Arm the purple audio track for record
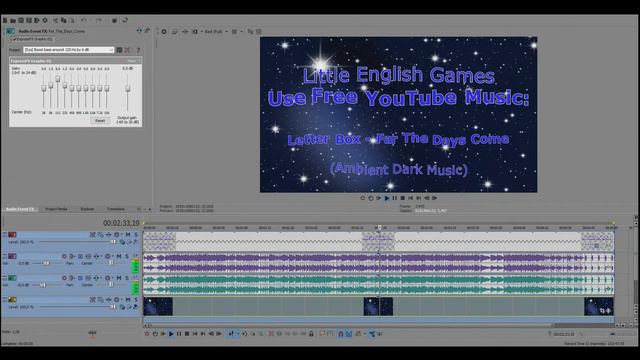Viewport: 640px width, 360px height. 64,256
